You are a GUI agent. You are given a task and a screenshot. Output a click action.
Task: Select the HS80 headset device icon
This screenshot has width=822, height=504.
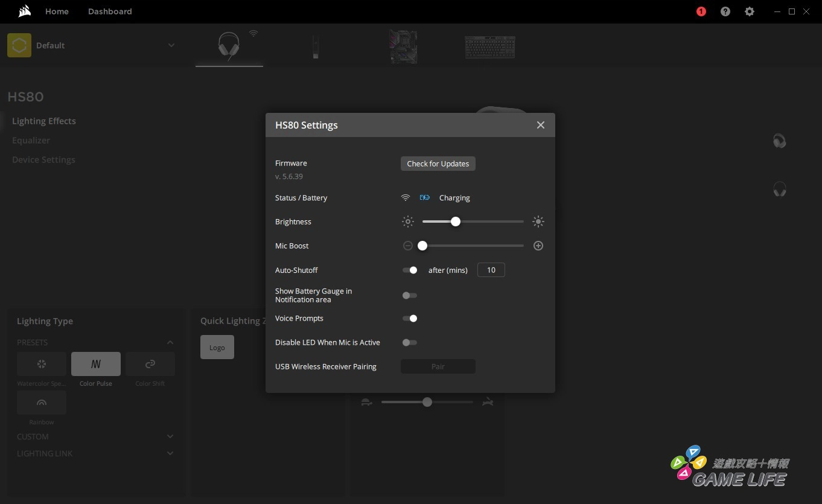tap(229, 46)
